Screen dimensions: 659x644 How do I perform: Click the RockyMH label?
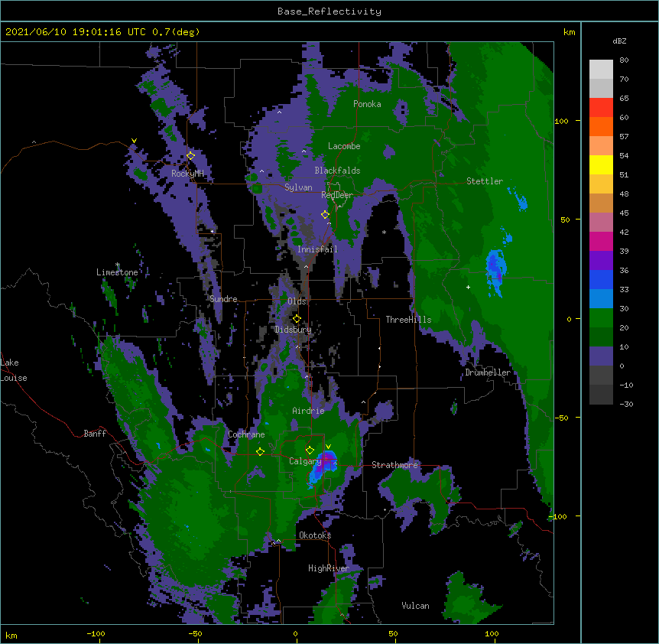[187, 174]
